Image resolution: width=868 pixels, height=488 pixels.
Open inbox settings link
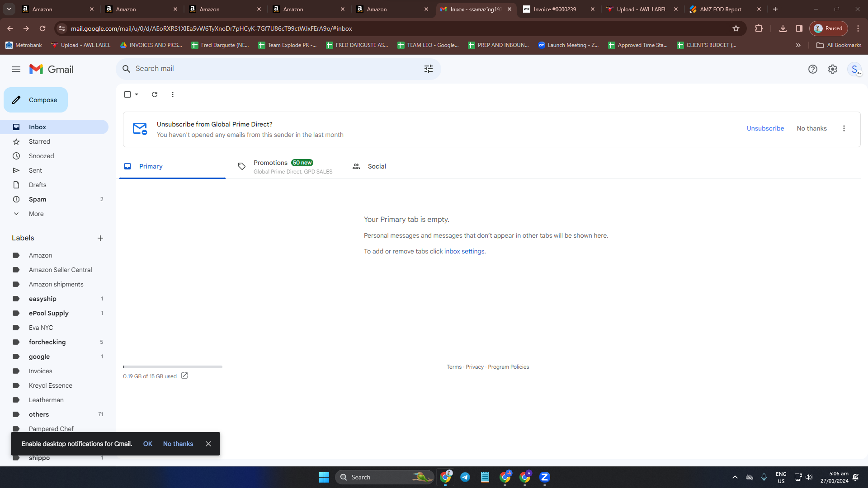(464, 252)
